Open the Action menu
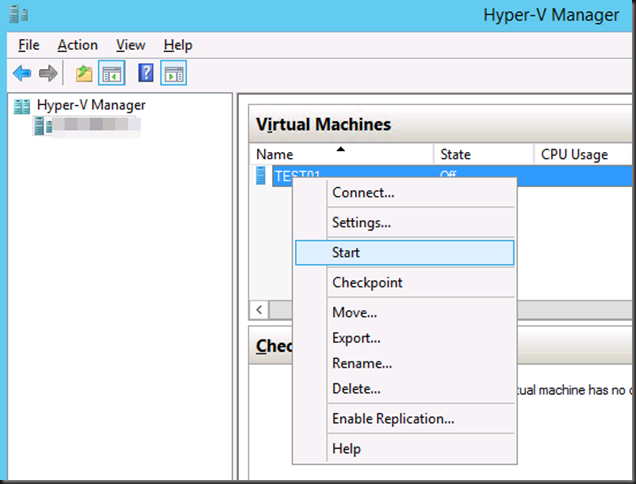 click(x=77, y=45)
